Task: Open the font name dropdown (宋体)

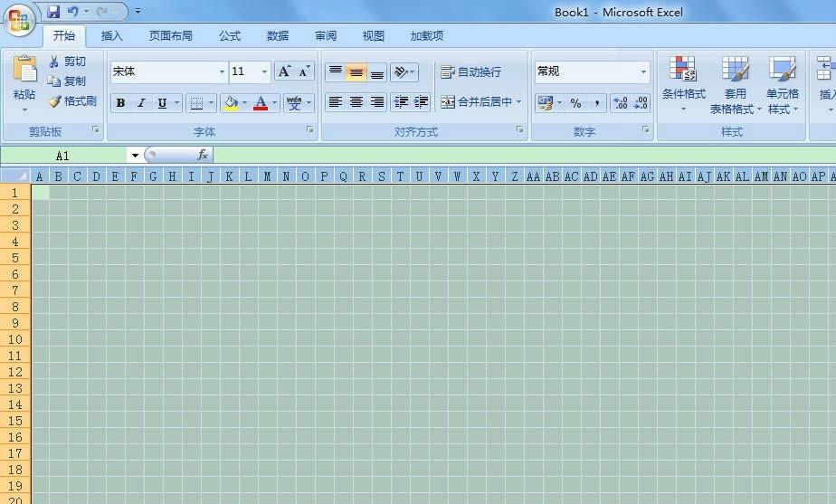Action: (x=222, y=71)
